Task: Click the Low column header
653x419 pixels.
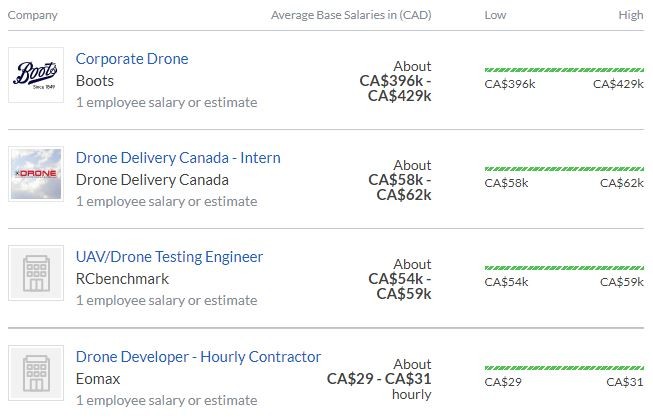Action: click(495, 15)
